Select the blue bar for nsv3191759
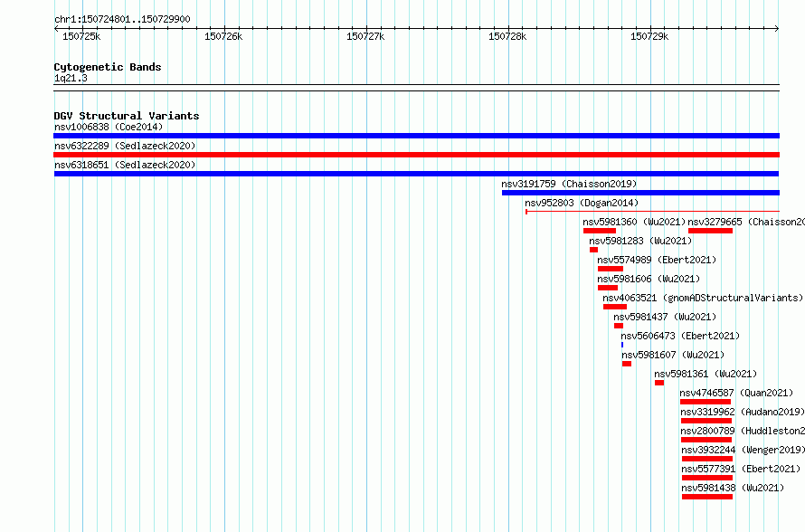The image size is (805, 532). point(640,193)
